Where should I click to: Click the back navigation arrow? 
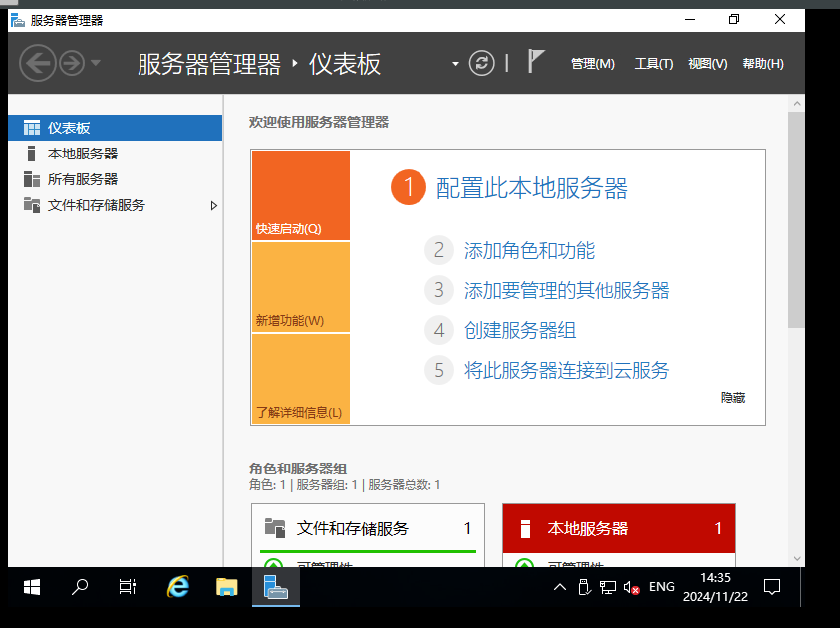click(38, 64)
